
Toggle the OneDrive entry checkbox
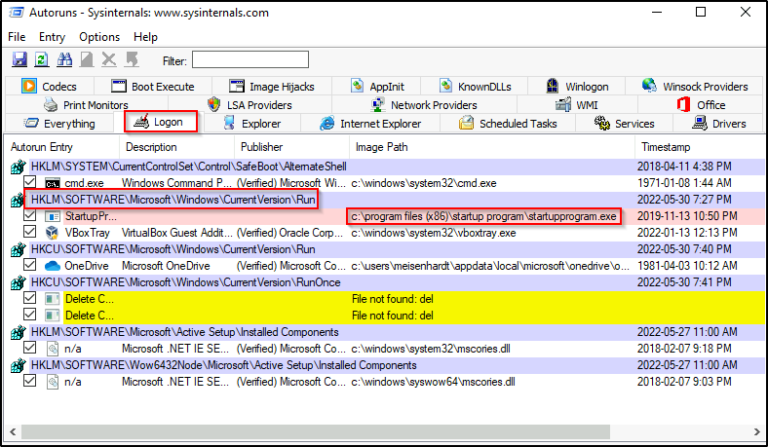point(29,265)
